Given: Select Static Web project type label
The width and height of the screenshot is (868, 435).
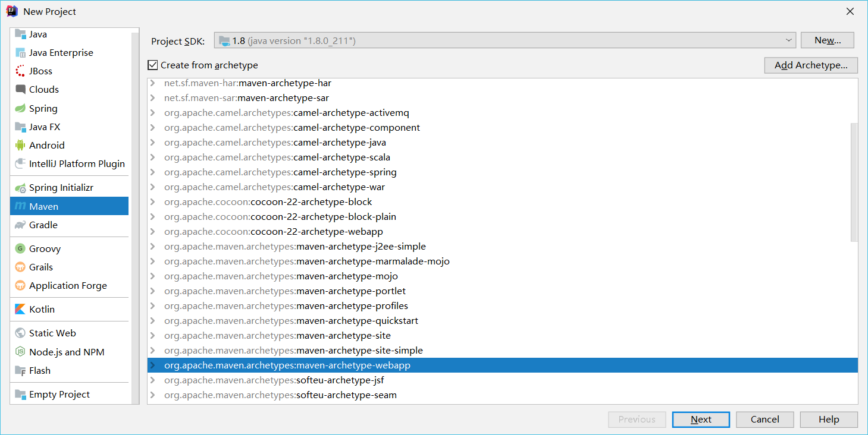Looking at the screenshot, I should [x=52, y=333].
